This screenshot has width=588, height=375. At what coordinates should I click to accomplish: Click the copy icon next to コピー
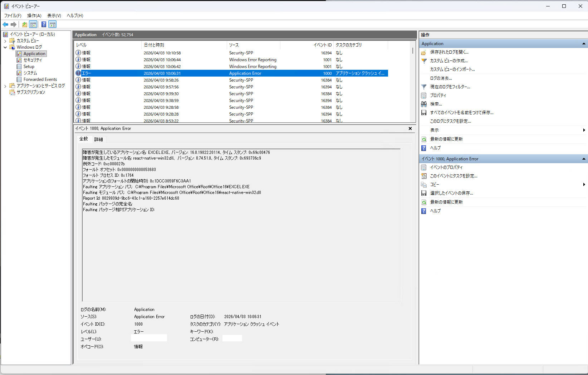click(424, 185)
